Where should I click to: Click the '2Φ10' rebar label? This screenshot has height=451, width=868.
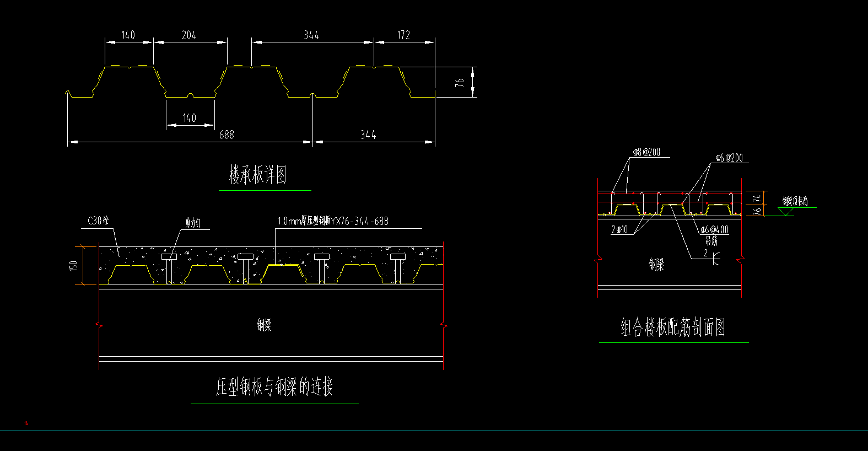coord(619,229)
